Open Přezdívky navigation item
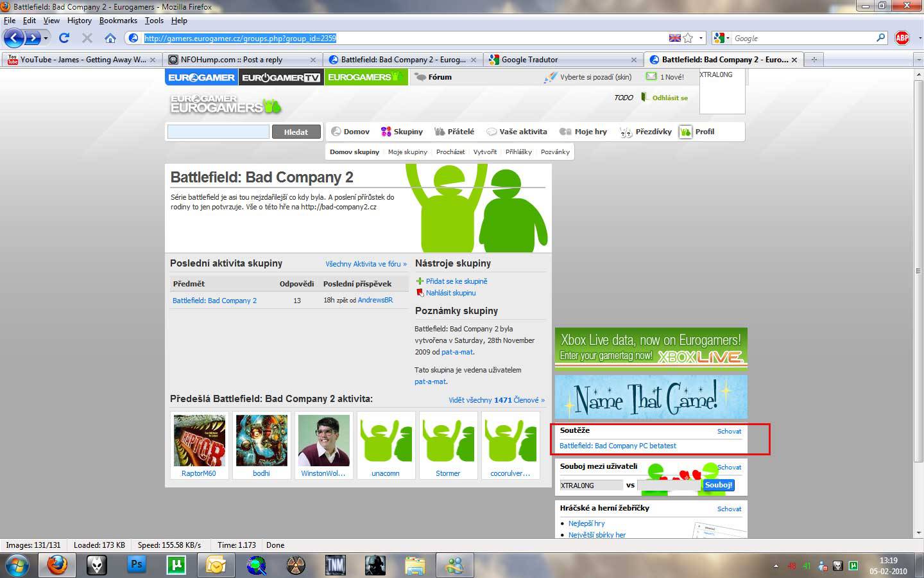This screenshot has width=924, height=578. [x=646, y=132]
